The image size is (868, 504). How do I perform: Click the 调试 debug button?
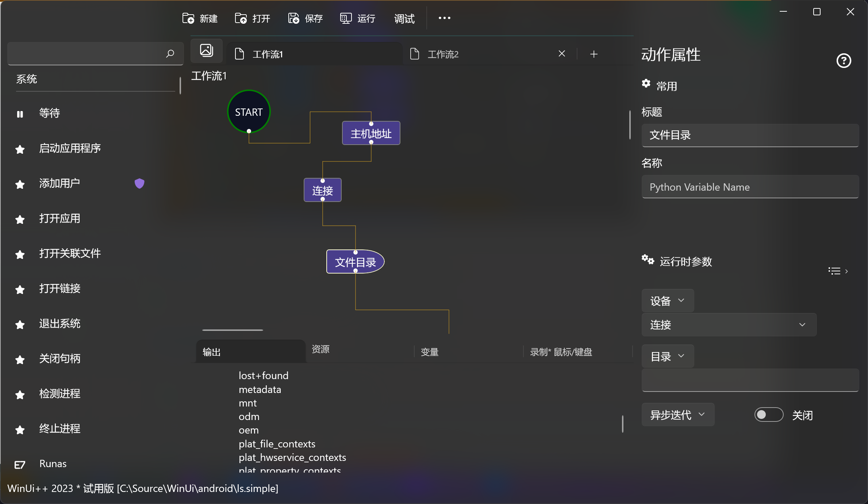point(404,19)
